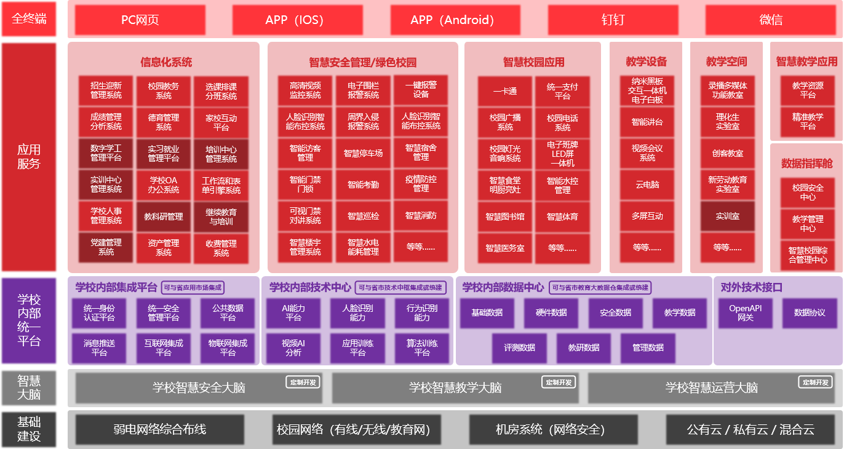868x449 pixels.
Task: Open the 智慧校园综合管理中心 box
Action: (x=808, y=255)
